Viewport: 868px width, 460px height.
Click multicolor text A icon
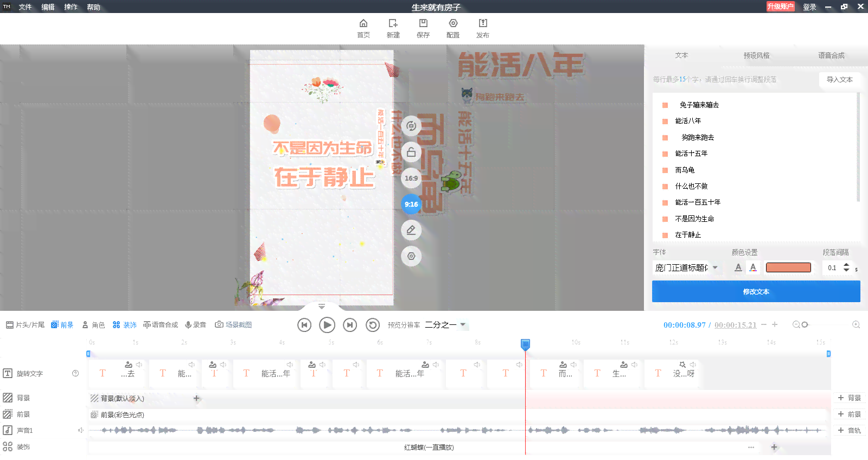click(x=753, y=267)
